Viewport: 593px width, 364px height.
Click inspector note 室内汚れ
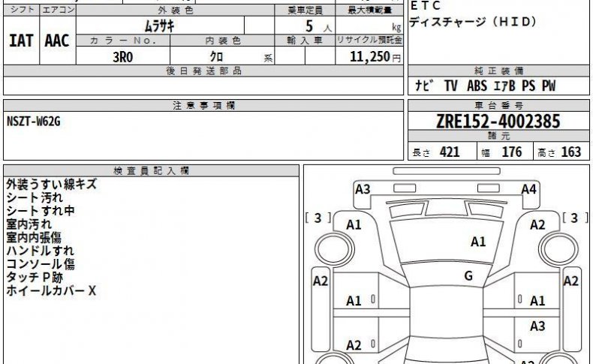29,224
